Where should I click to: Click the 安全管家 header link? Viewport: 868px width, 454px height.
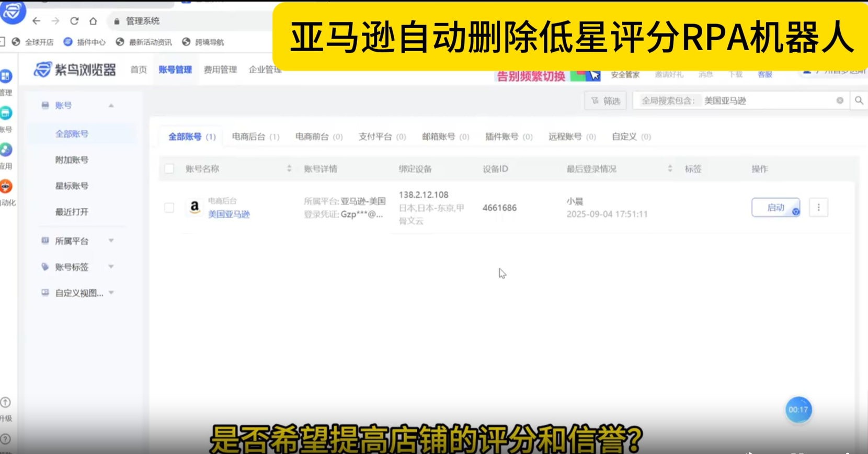coord(625,75)
